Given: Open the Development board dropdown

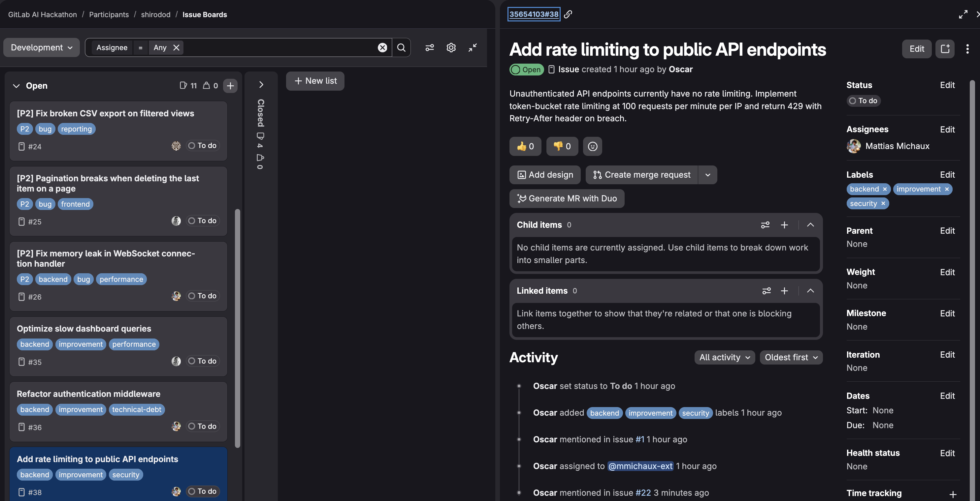Looking at the screenshot, I should click(42, 47).
